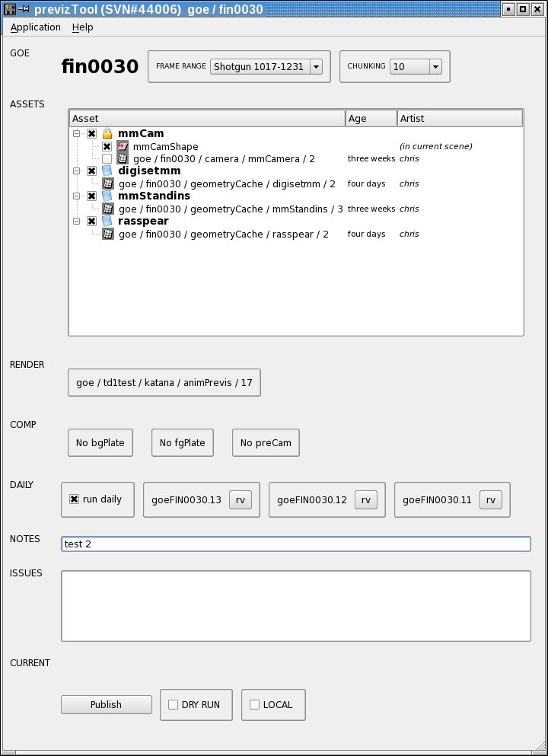This screenshot has width=548, height=756.
Task: Uncheck the digisetmm asset checkbox
Action: [x=91, y=171]
